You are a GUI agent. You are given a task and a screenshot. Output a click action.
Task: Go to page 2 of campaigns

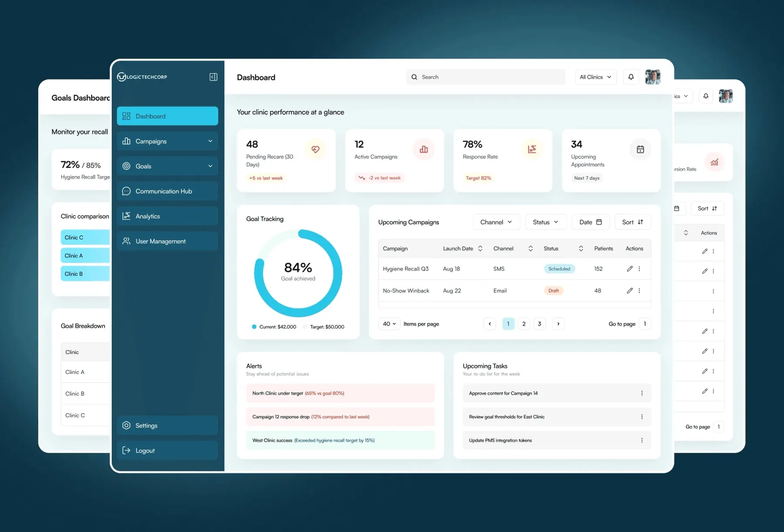tap(524, 324)
